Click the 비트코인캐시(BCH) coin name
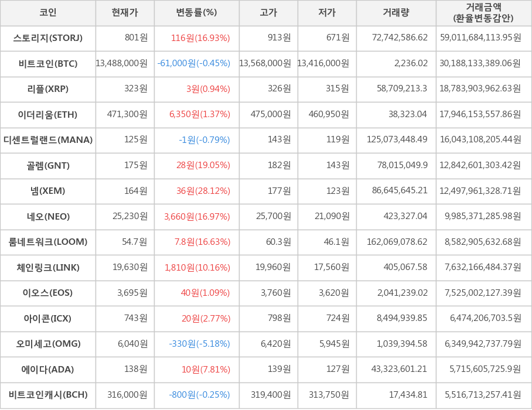The height and width of the screenshot is (410, 532). [x=48, y=395]
